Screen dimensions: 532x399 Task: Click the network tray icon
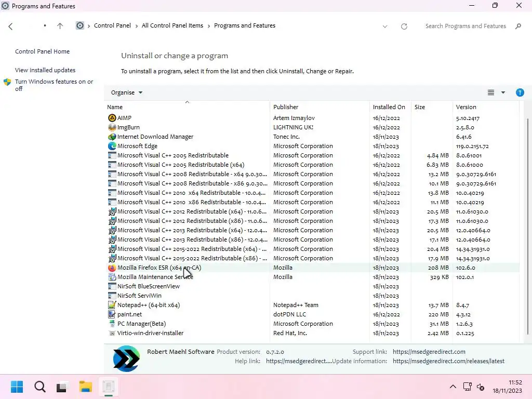467,387
